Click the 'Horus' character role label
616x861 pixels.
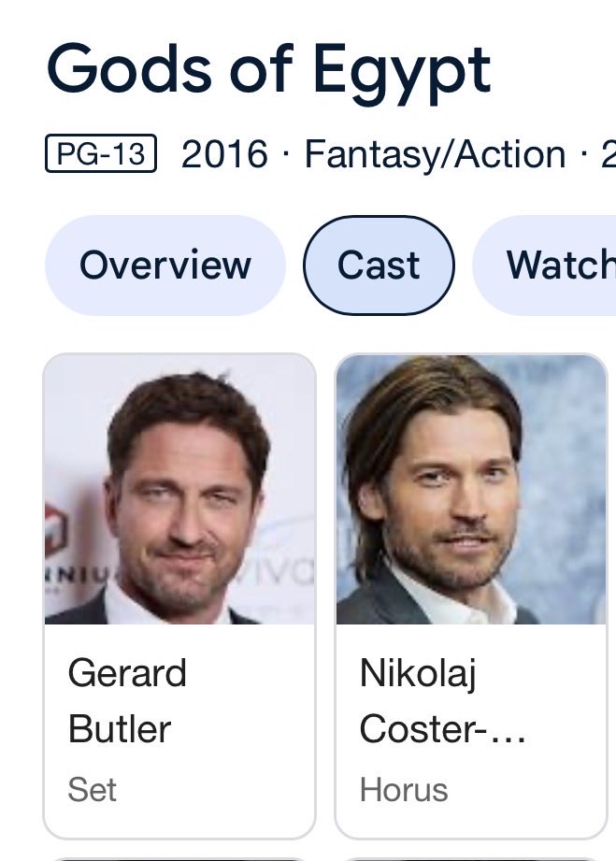[404, 790]
